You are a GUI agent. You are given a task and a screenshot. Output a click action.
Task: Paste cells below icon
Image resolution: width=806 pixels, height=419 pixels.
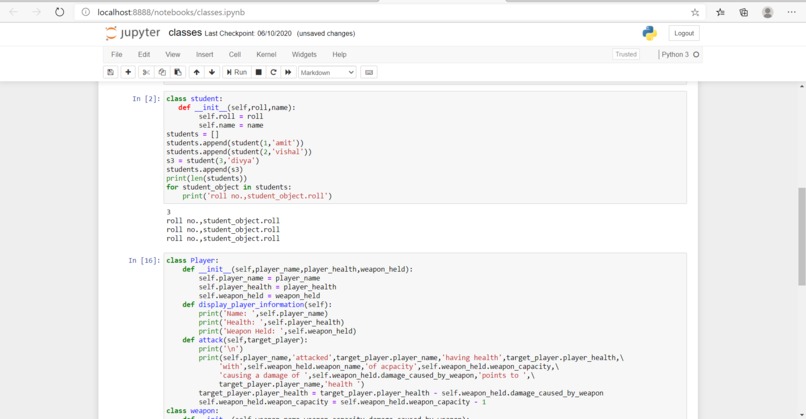tap(178, 72)
